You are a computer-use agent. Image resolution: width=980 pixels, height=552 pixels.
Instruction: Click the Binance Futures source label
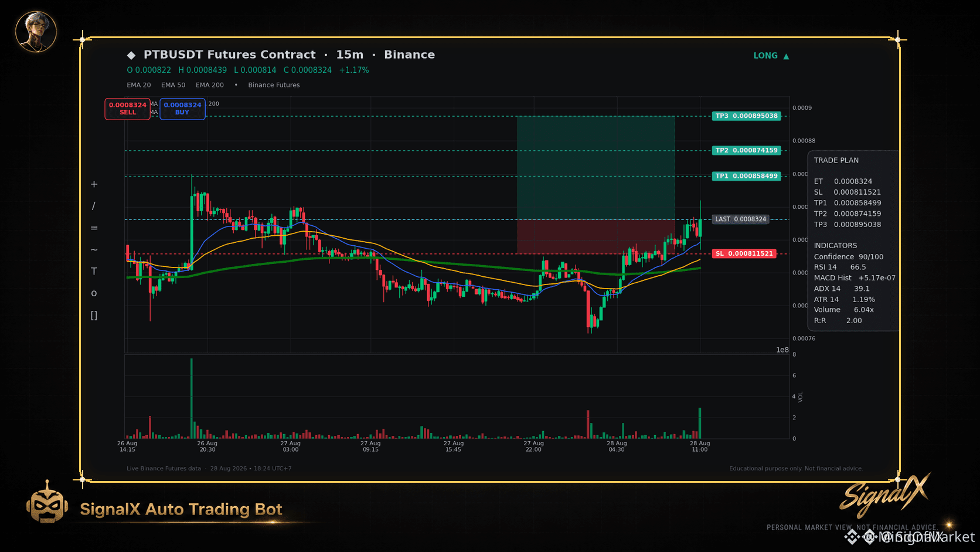click(274, 85)
